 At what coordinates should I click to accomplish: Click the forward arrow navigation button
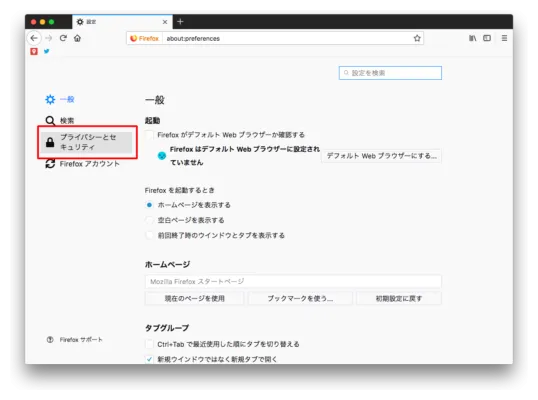[49, 38]
